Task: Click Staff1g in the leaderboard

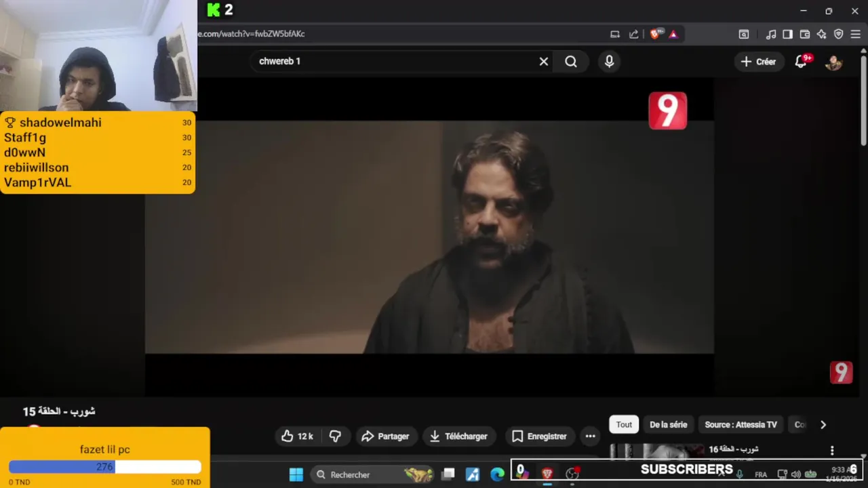Action: [25, 138]
